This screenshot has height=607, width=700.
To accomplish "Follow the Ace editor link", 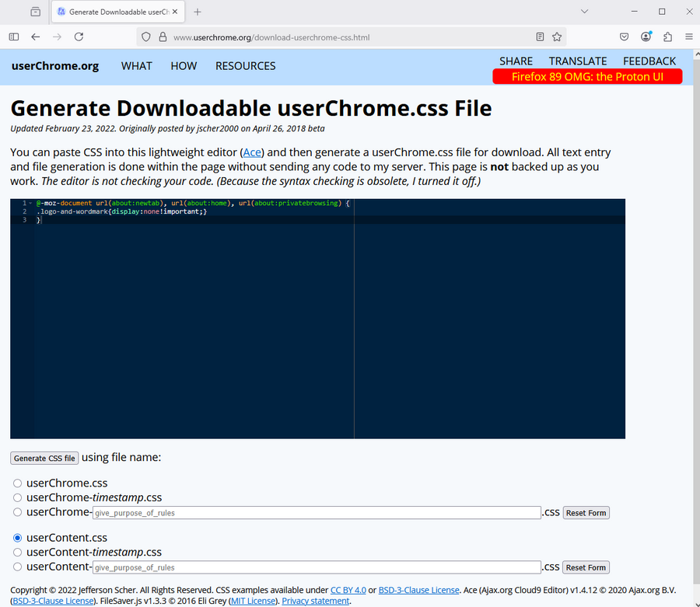I will (252, 152).
